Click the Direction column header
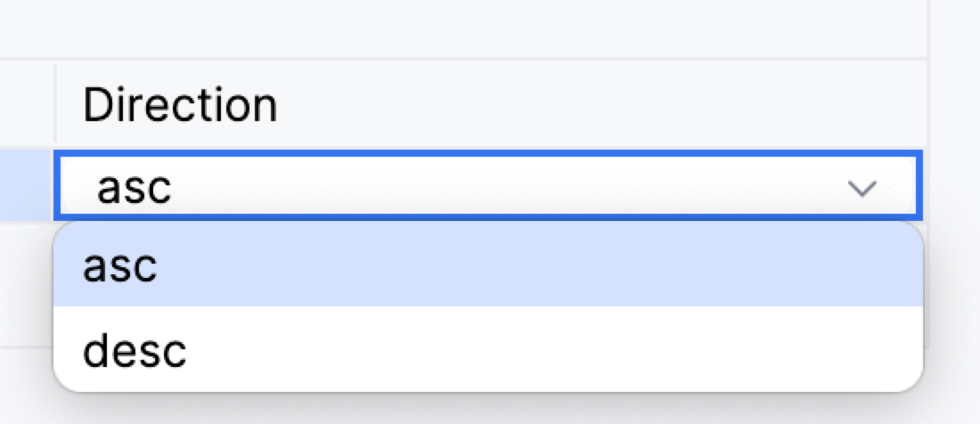Viewport: 980px width, 424px height. [181, 105]
